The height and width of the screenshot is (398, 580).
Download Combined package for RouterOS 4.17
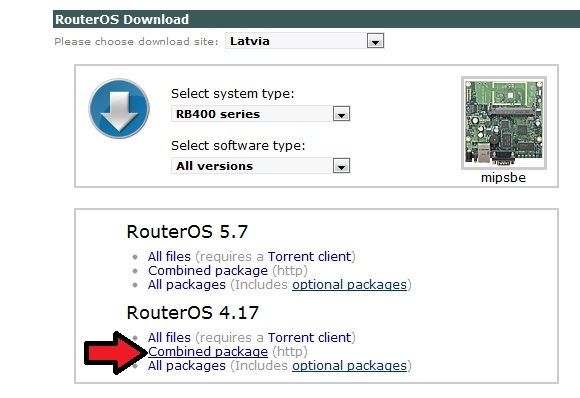tap(208, 352)
